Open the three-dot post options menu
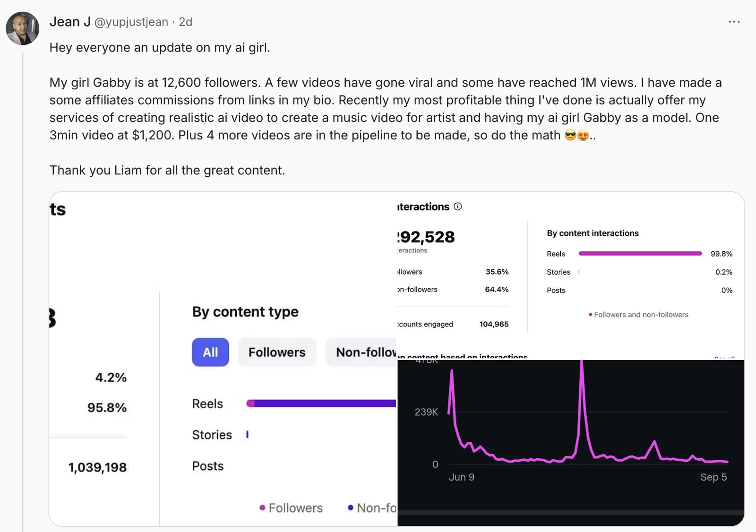This screenshot has height=532, width=756. coord(734,22)
